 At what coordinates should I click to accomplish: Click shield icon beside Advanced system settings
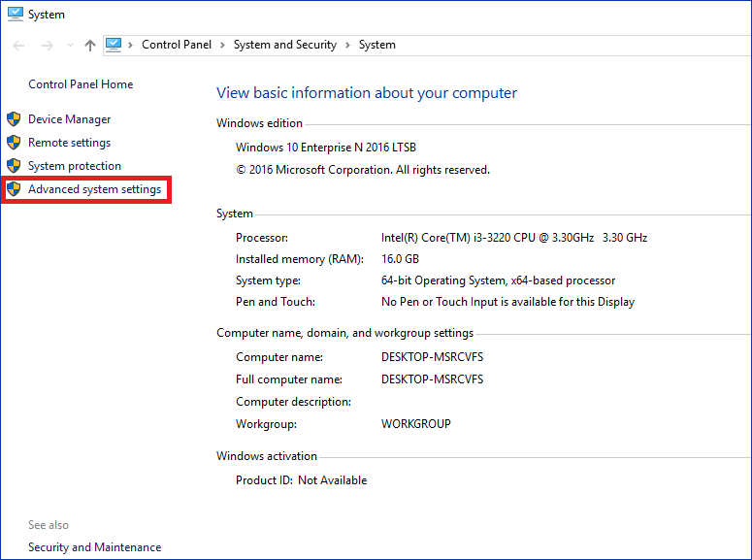click(x=14, y=189)
